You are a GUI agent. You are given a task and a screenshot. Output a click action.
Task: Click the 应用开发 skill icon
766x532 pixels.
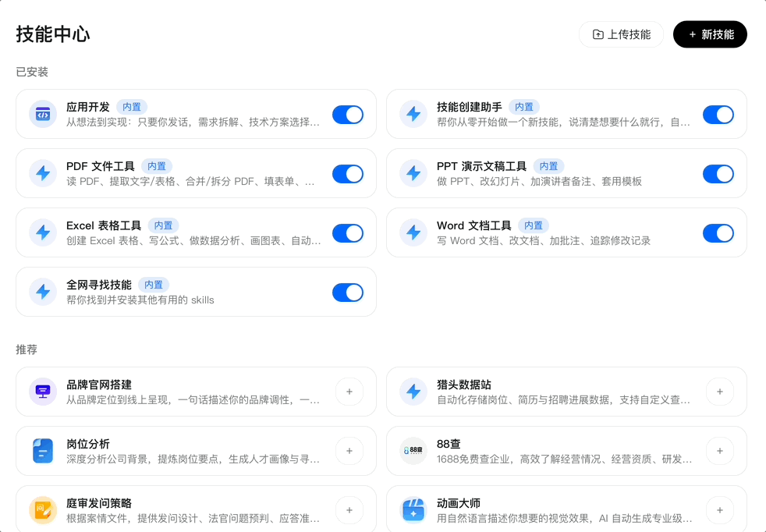[42, 114]
